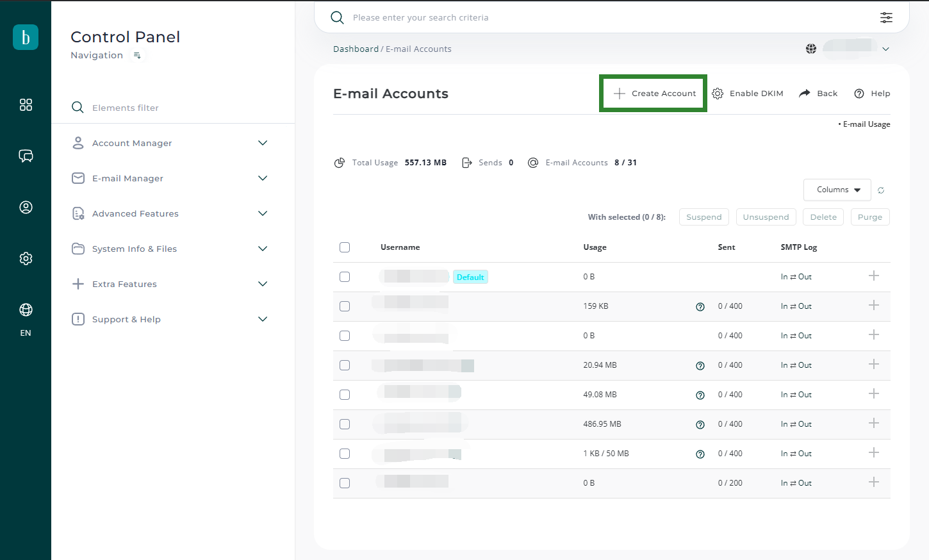Viewport: 929px width, 560px height.
Task: Check the box for the Default account row
Action: tap(345, 277)
